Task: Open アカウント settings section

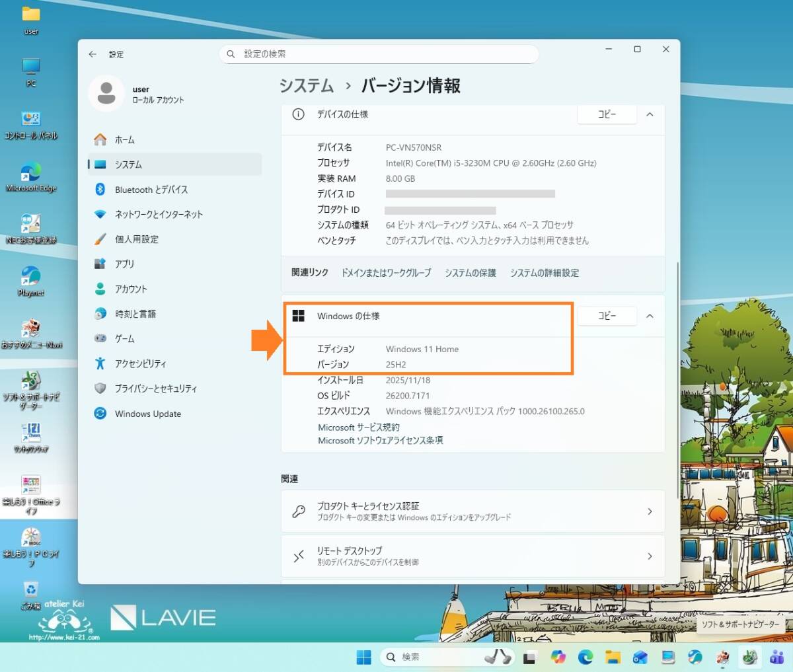Action: click(x=175, y=289)
